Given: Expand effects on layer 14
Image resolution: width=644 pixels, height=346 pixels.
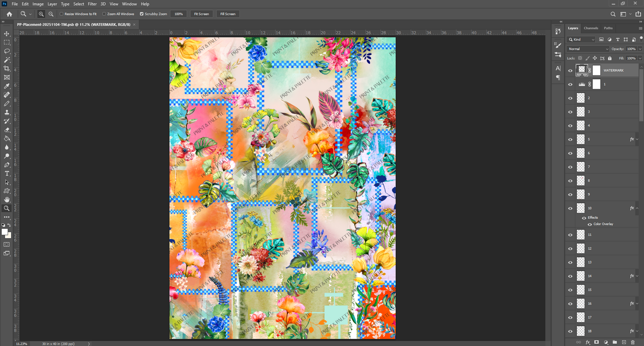Looking at the screenshot, I should point(637,276).
